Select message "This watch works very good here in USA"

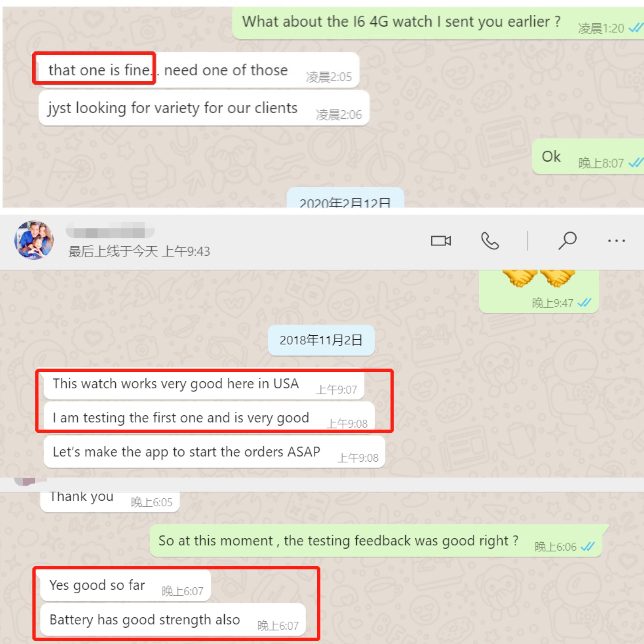[204, 384]
